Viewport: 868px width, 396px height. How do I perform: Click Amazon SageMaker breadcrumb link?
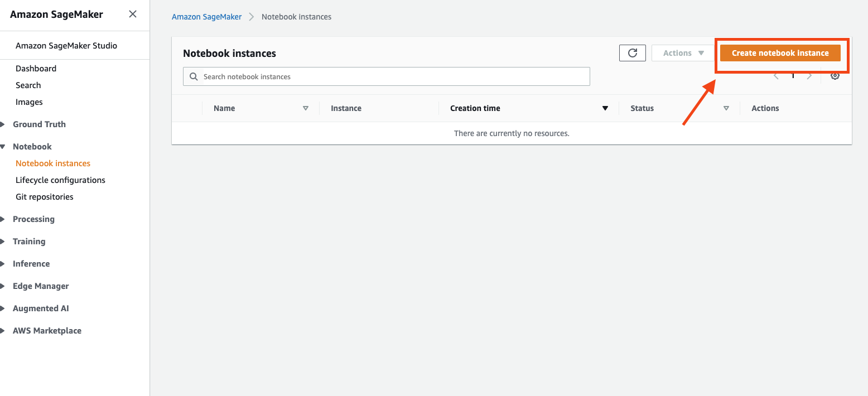206,17
